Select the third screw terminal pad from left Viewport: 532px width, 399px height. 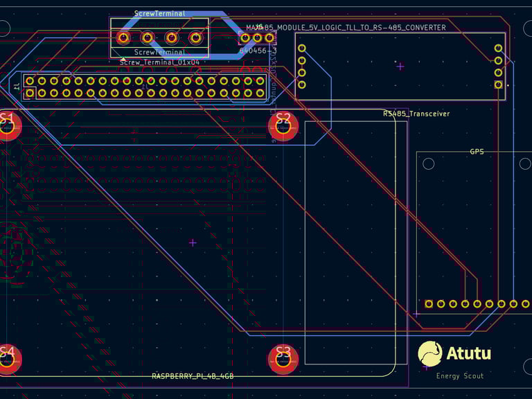(172, 37)
